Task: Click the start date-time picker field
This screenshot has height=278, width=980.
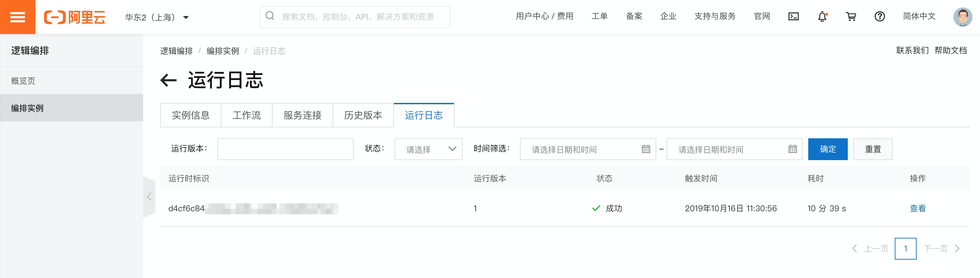Action: pos(588,149)
